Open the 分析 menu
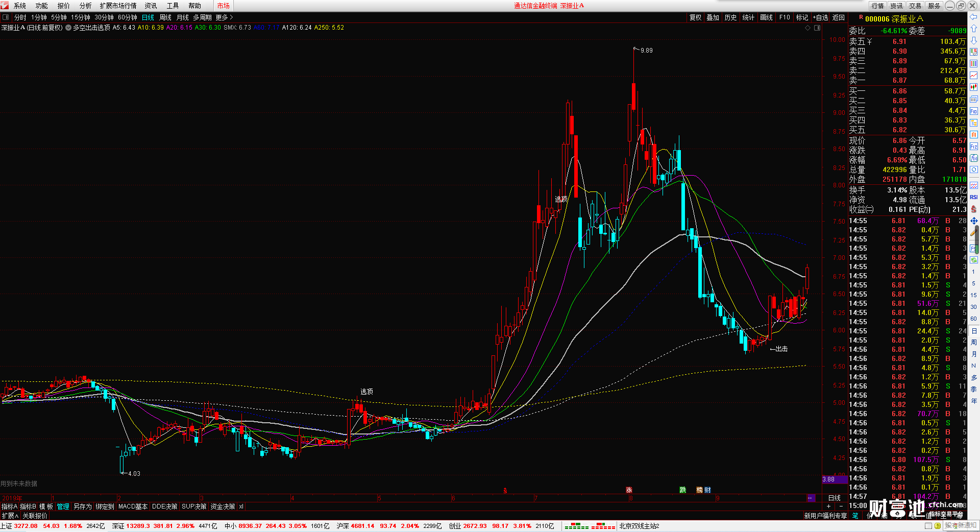 pyautogui.click(x=86, y=6)
